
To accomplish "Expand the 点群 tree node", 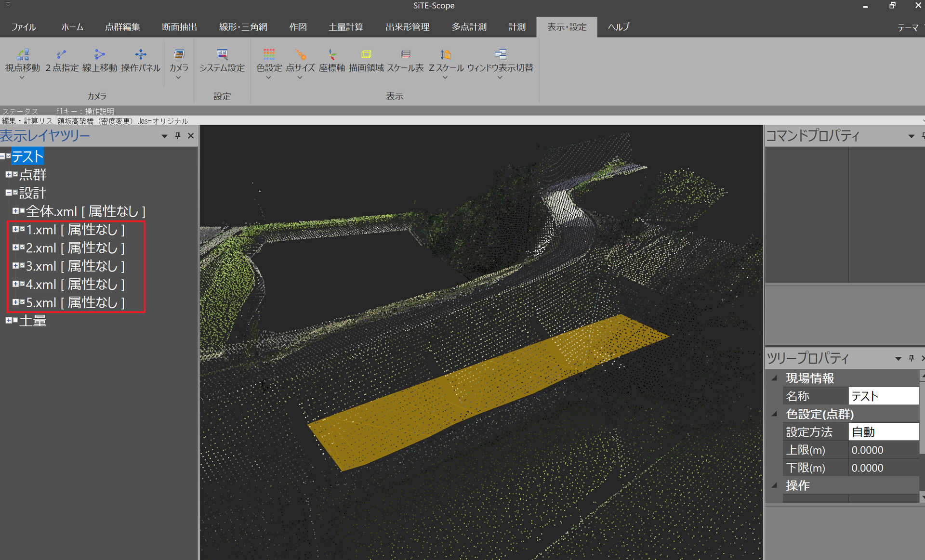I will point(9,174).
